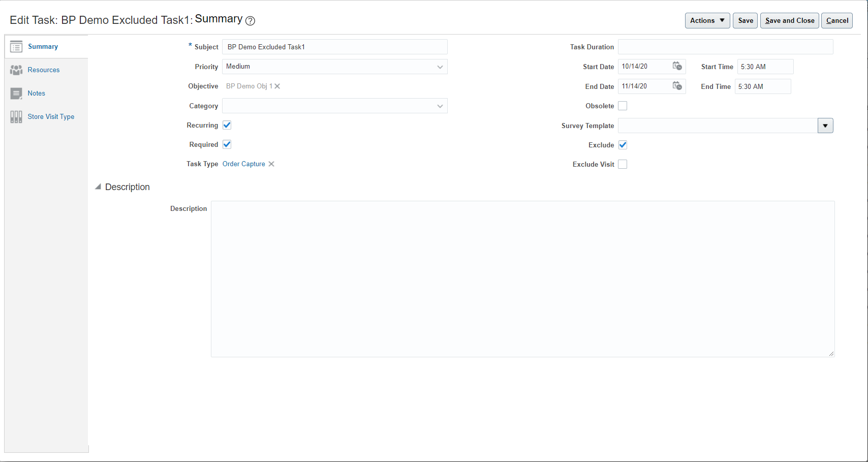Open the End Date calendar picker

[677, 86]
